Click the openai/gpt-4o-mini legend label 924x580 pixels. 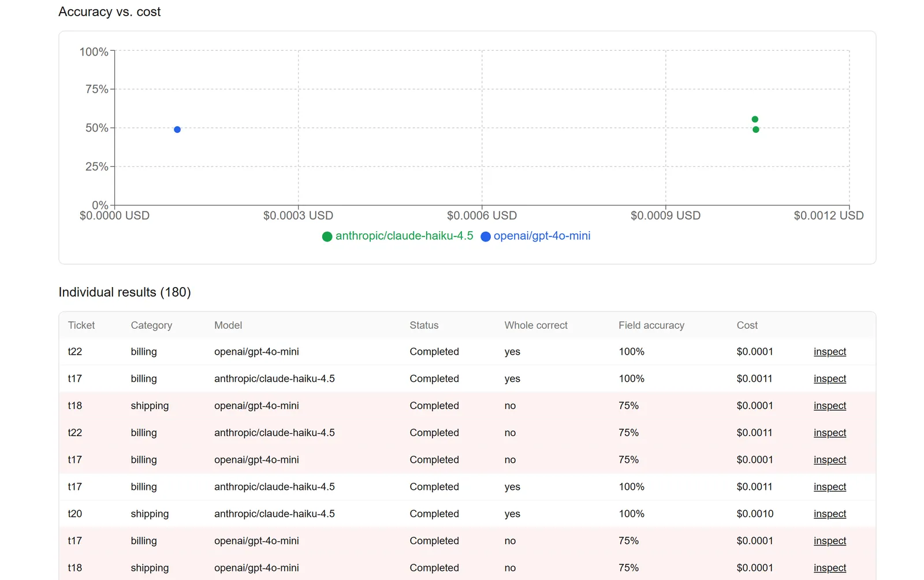click(542, 236)
